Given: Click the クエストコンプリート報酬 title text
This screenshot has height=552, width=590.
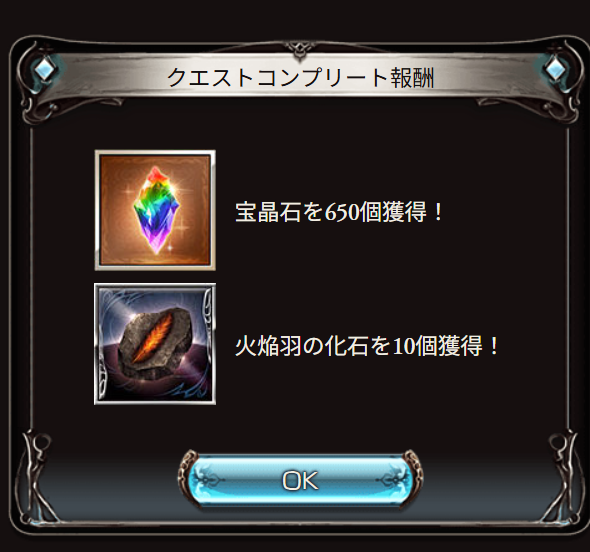Looking at the screenshot, I should (300, 78).
